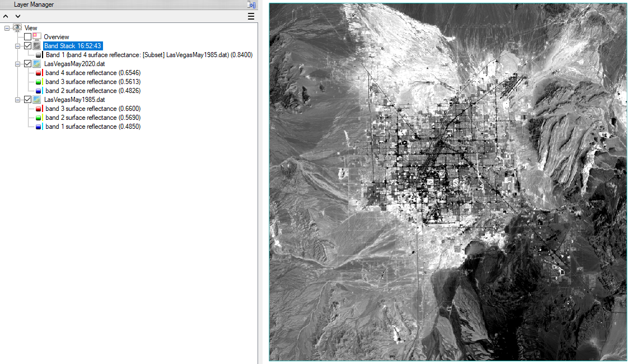Toggle the LasVegasMay1985.dat layer checkbox

pyautogui.click(x=27, y=100)
